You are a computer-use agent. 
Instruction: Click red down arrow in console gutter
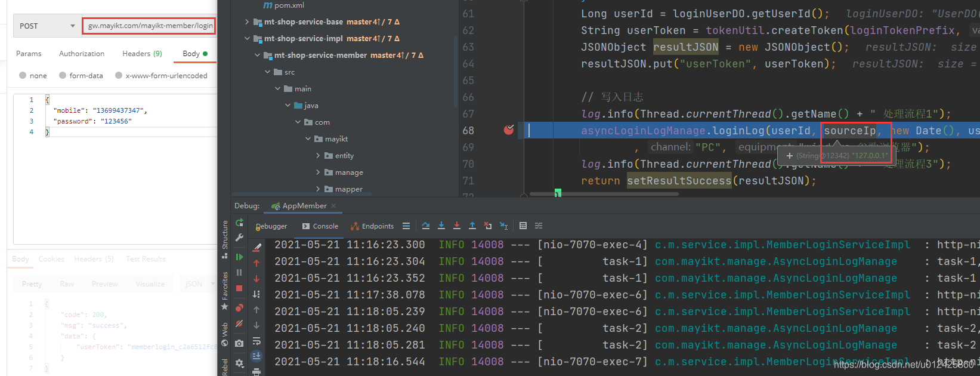(x=256, y=279)
